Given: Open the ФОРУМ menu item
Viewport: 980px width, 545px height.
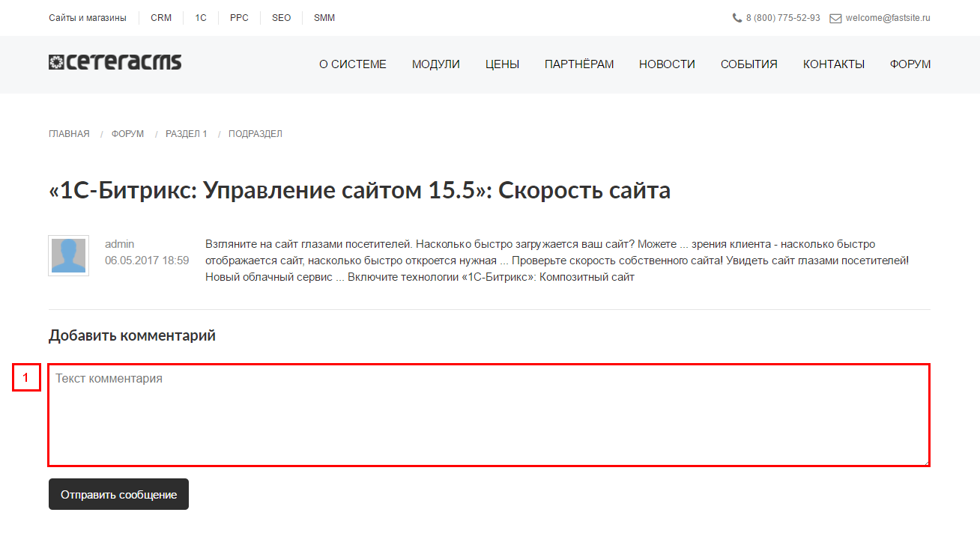Looking at the screenshot, I should [910, 64].
